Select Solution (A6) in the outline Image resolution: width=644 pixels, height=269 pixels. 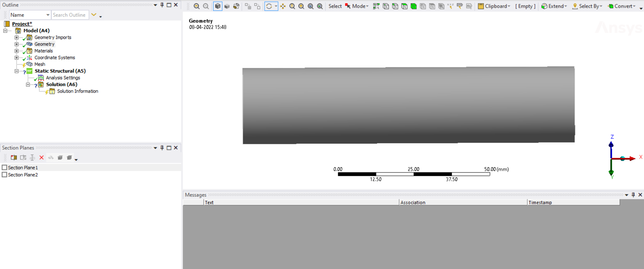tap(62, 84)
